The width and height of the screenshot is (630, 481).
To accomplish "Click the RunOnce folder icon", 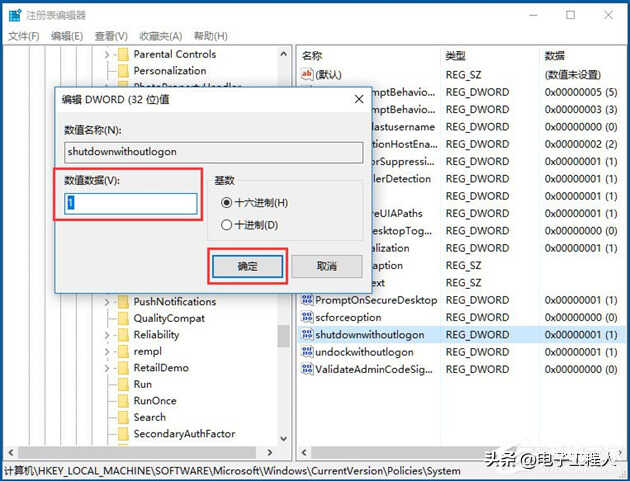I will click(123, 400).
